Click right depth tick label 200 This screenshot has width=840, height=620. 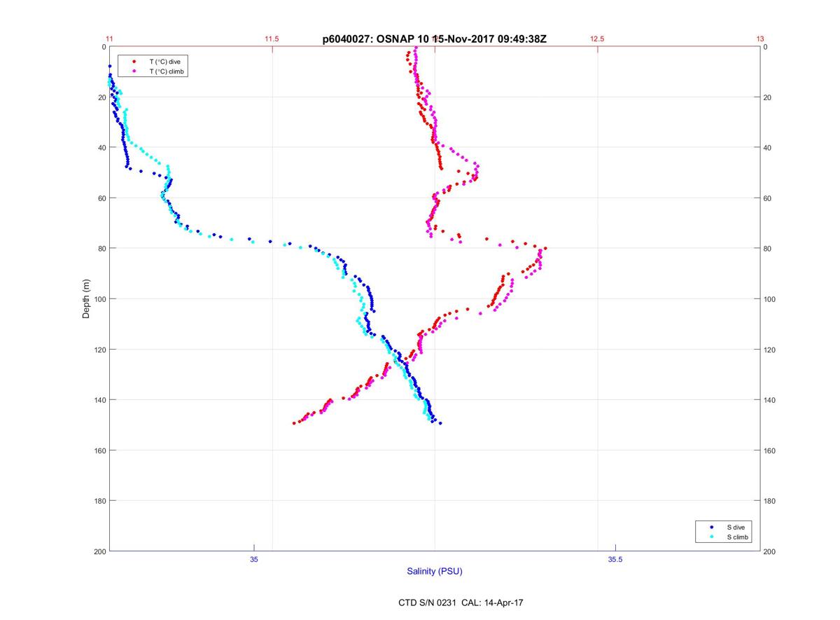click(x=771, y=551)
